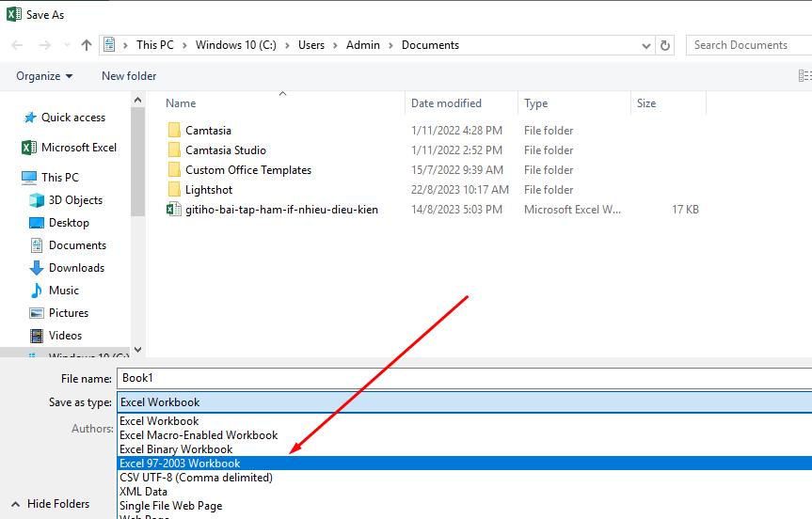Click the Admin breadcrumb segment
This screenshot has height=519, width=812.
[x=363, y=45]
